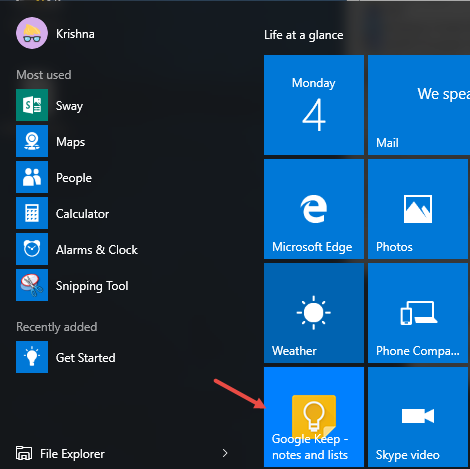The width and height of the screenshot is (470, 469).
Task: Launch Sway from its green icon
Action: tap(32, 105)
